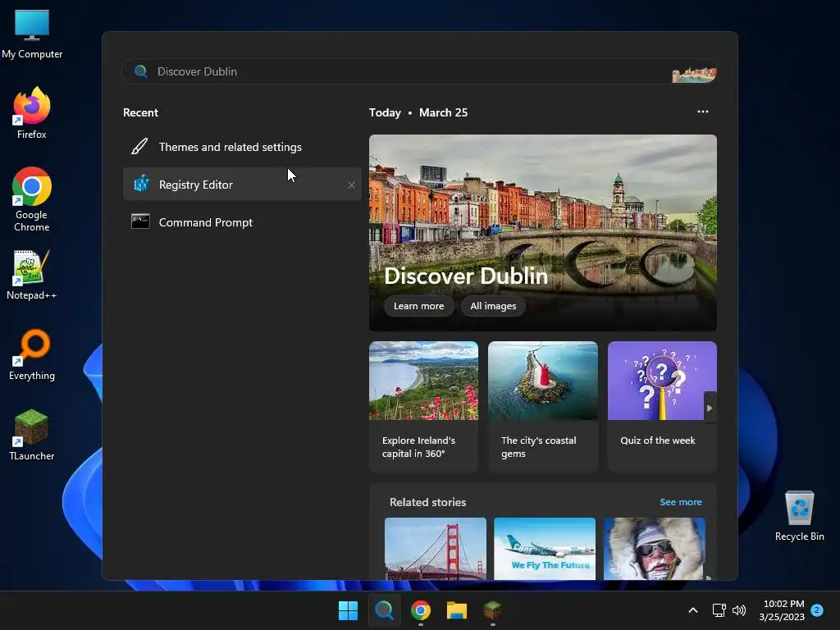Click the Command Prompt icon
The image size is (840, 630).
tap(140, 221)
